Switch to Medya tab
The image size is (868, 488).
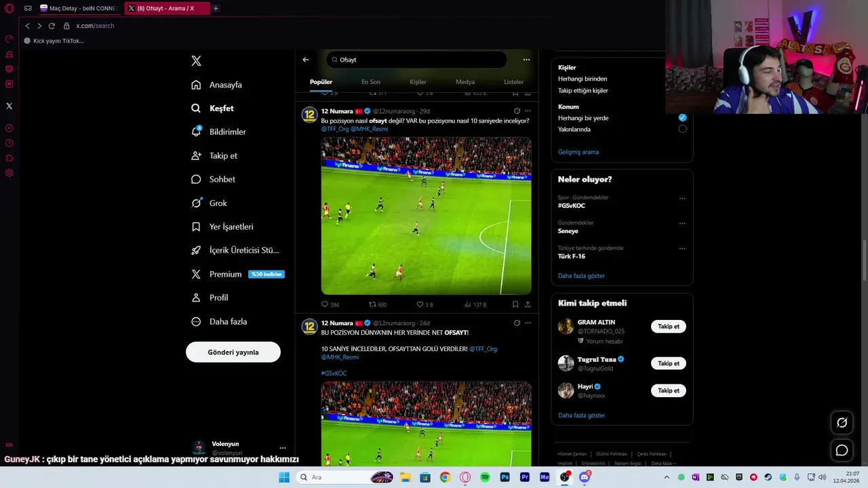pyautogui.click(x=465, y=82)
